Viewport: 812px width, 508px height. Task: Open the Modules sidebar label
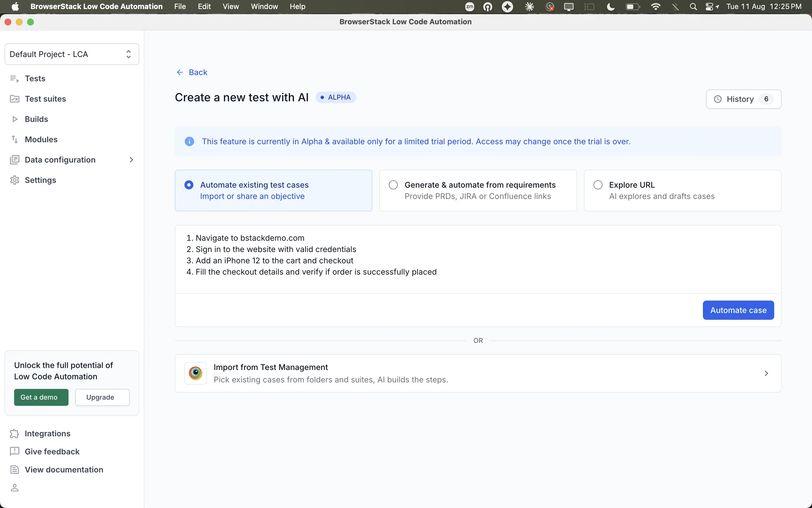[x=41, y=139]
